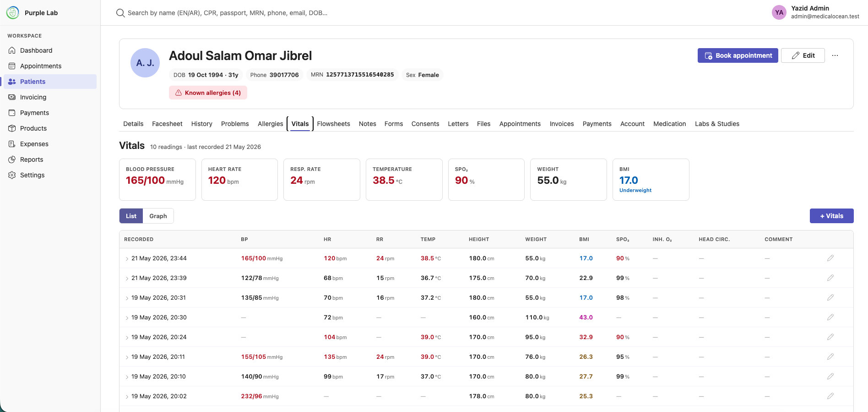Select Patients in the workspace sidebar
The height and width of the screenshot is (412, 868).
click(50, 82)
